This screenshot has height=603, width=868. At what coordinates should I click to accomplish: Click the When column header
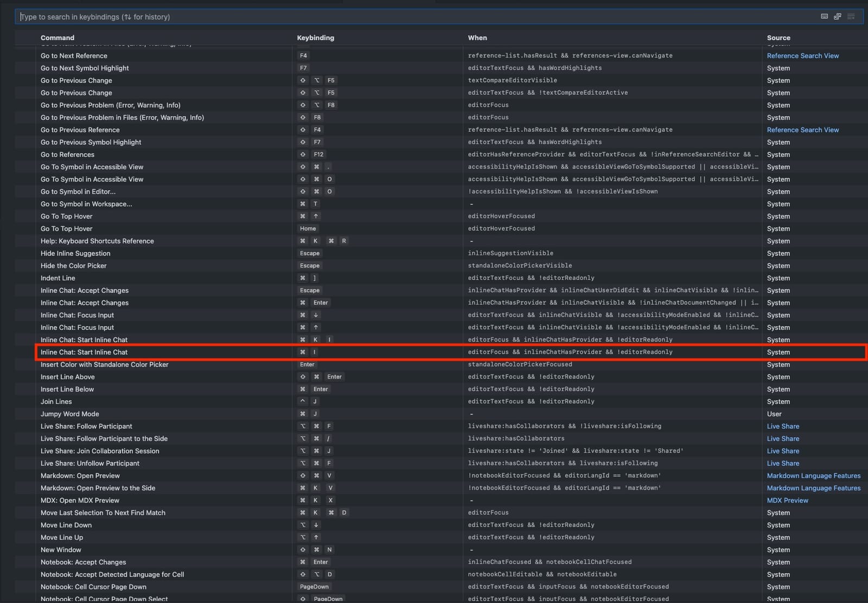pyautogui.click(x=477, y=37)
